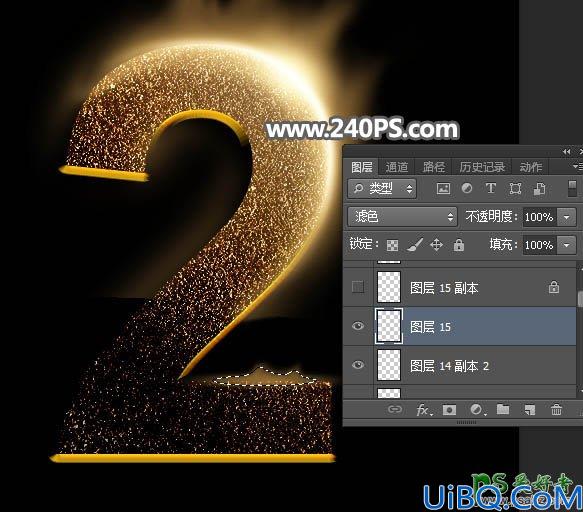Open the 滤色 blend mode dropdown
Viewport: 583px width, 512px height.
(x=402, y=217)
